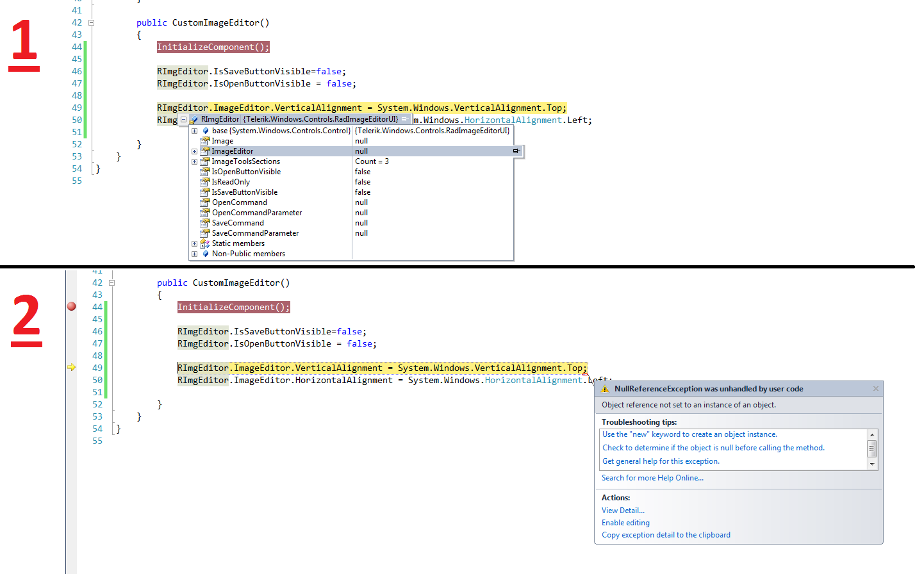This screenshot has height=574, width=924.
Task: Click the property icon next to ImageEditor
Action: 205,151
